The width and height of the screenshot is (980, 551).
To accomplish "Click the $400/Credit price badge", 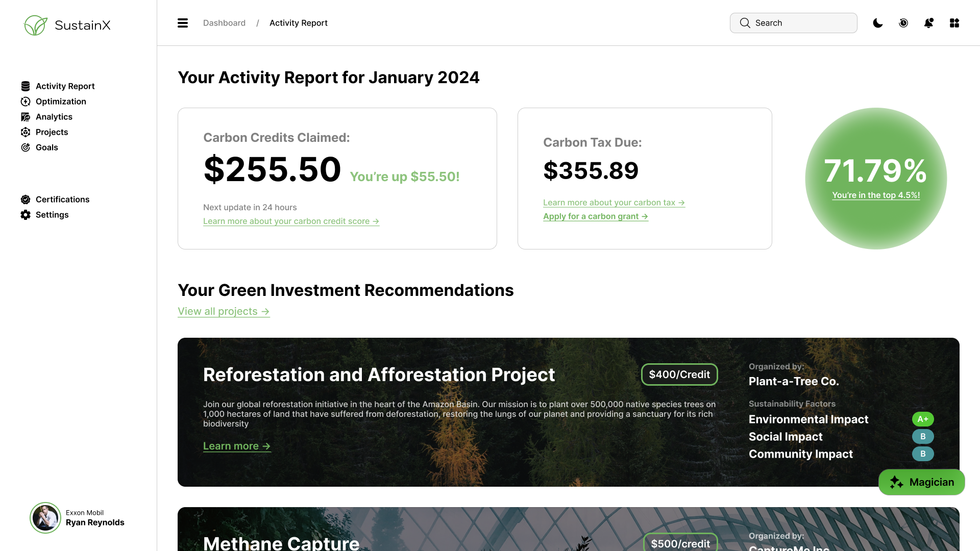I will 679,374.
